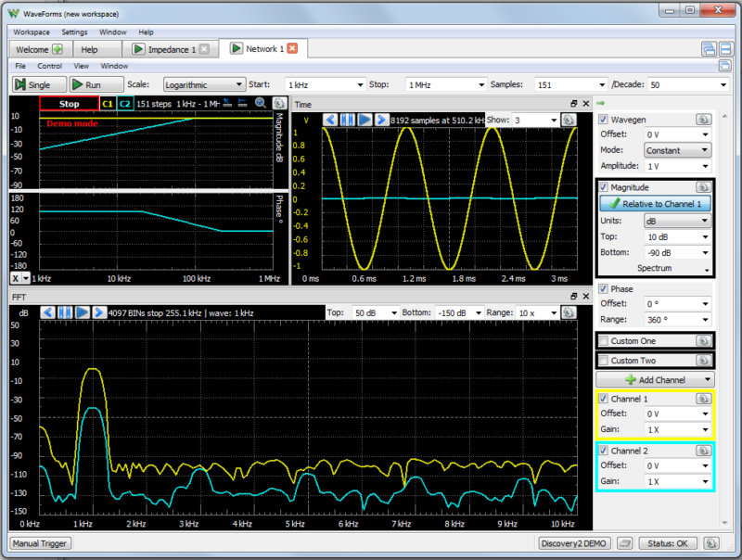Undock the Time panel with its float icon

(x=573, y=104)
